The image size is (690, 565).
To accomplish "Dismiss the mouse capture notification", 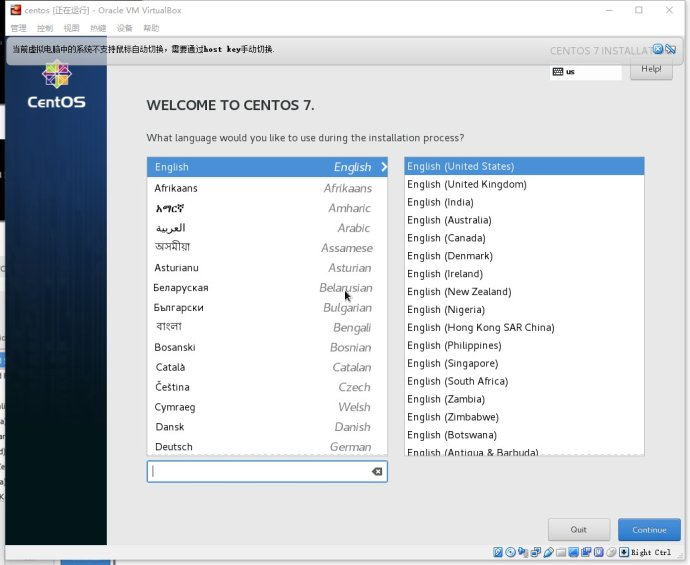I will click(x=658, y=49).
